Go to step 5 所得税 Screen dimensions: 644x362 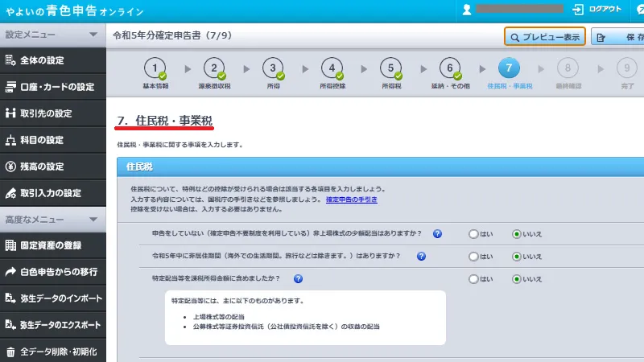coord(391,73)
